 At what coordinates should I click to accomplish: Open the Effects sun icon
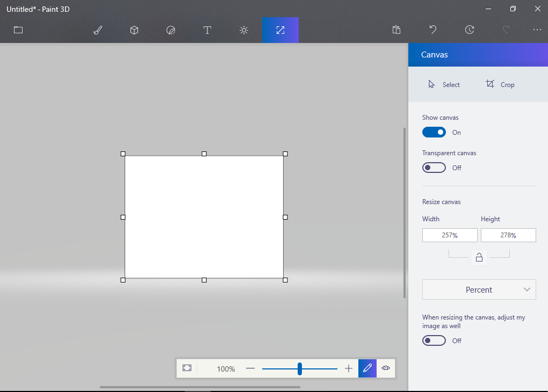(x=244, y=30)
